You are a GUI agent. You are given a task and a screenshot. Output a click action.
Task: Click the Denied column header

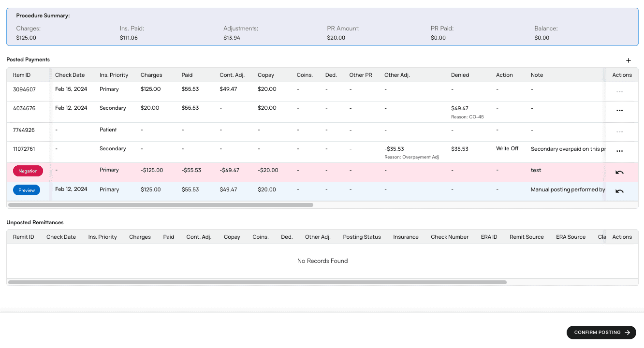(x=460, y=75)
